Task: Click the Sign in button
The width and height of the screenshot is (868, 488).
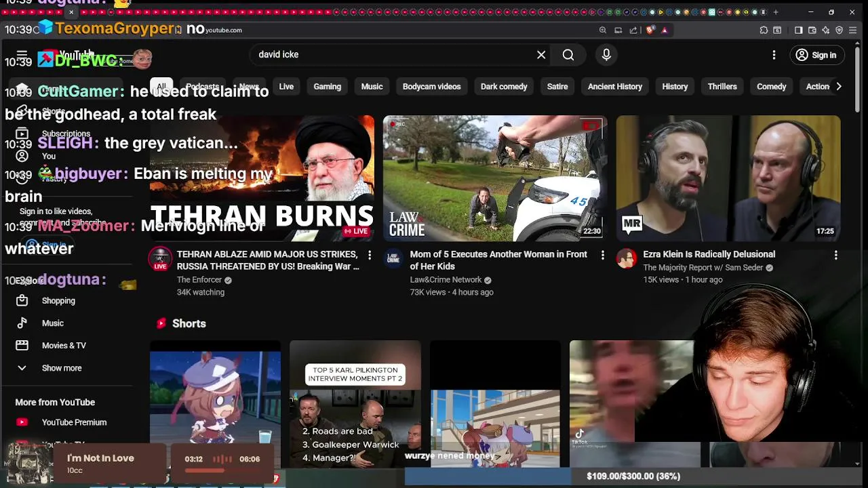Action: (816, 55)
